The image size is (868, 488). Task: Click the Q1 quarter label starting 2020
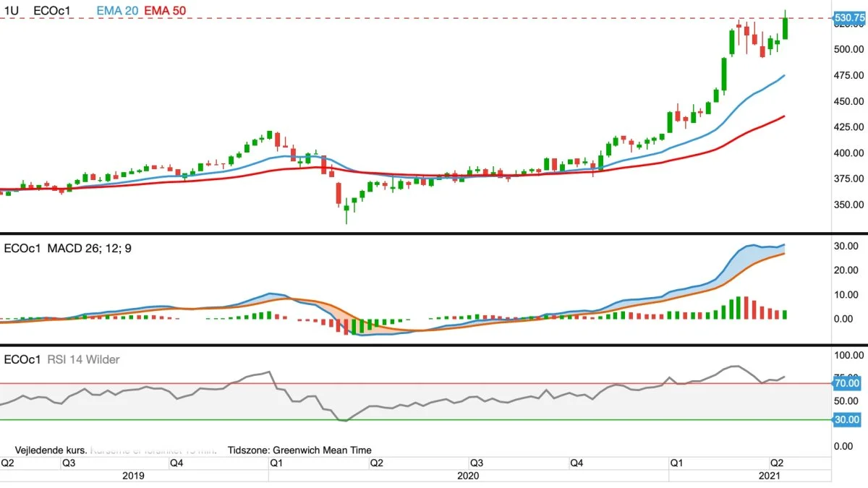coord(276,463)
